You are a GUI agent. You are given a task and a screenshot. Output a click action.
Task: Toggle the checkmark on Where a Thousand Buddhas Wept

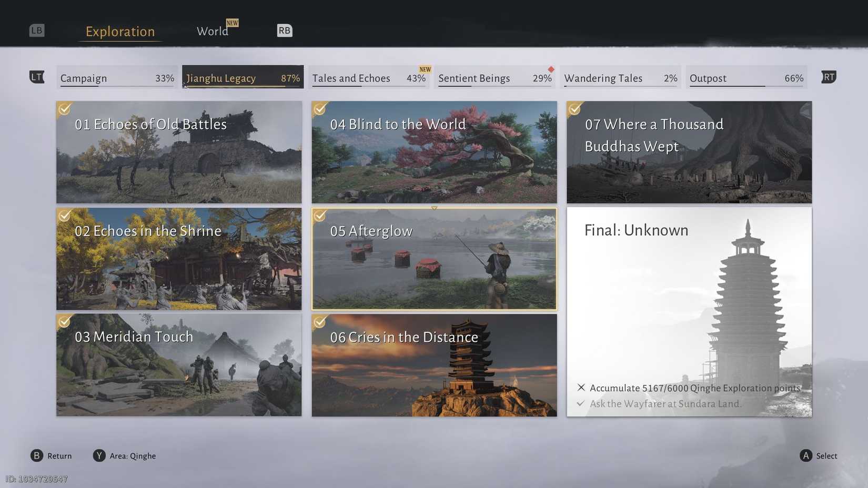pyautogui.click(x=574, y=109)
